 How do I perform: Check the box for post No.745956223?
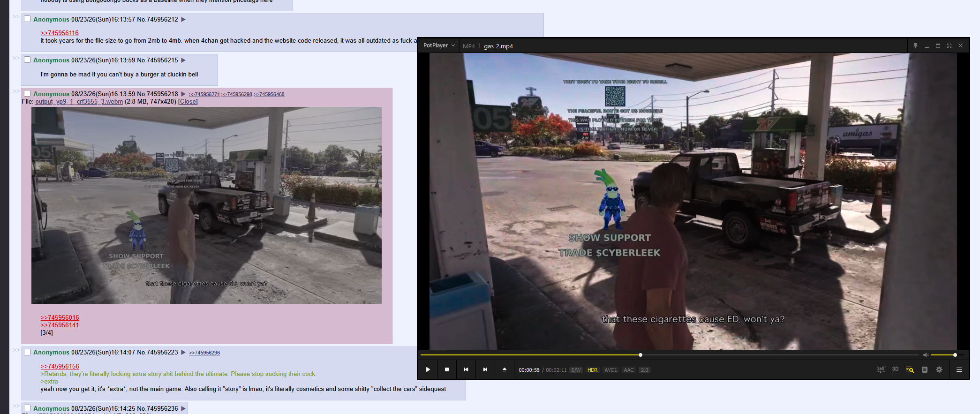(x=27, y=352)
